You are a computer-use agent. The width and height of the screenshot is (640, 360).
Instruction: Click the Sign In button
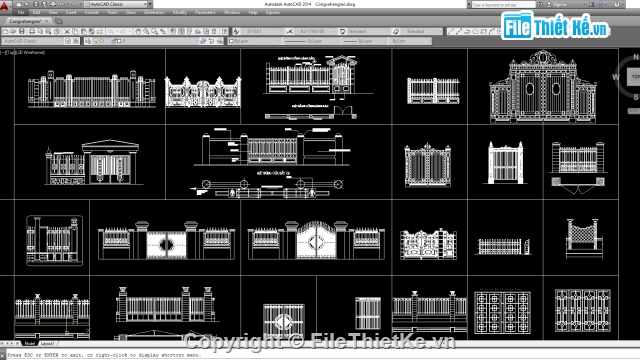pos(560,4)
